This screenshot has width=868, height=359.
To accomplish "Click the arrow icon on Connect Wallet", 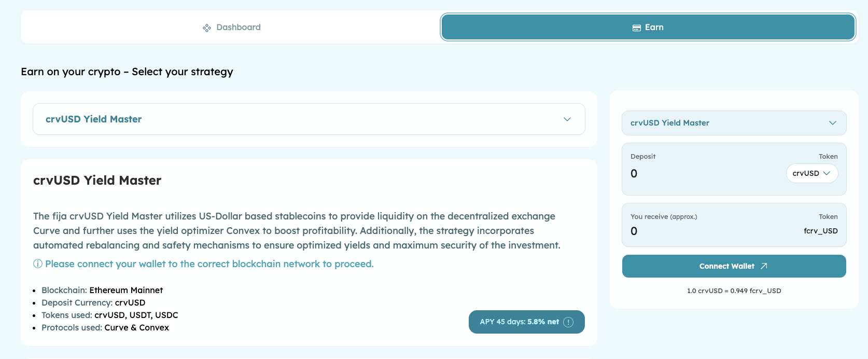I will [x=764, y=266].
